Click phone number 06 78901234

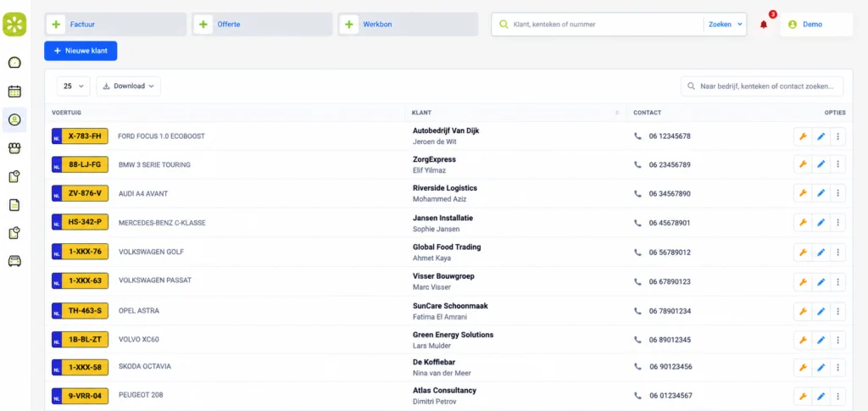click(670, 311)
